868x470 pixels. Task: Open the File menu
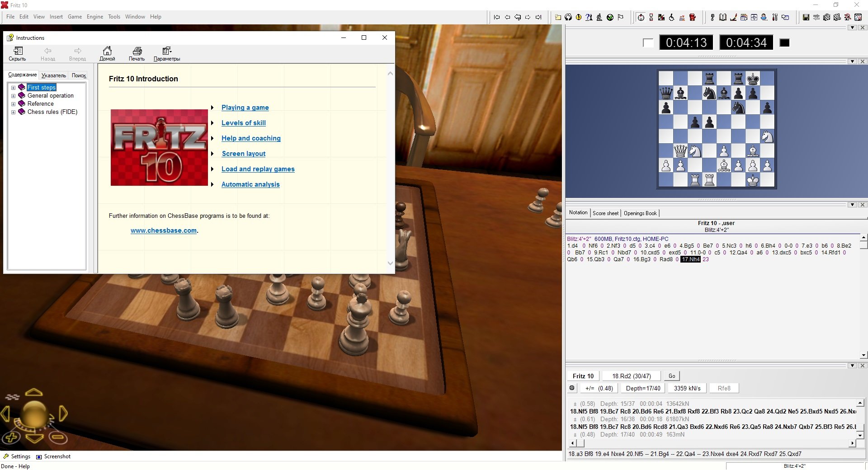click(10, 17)
